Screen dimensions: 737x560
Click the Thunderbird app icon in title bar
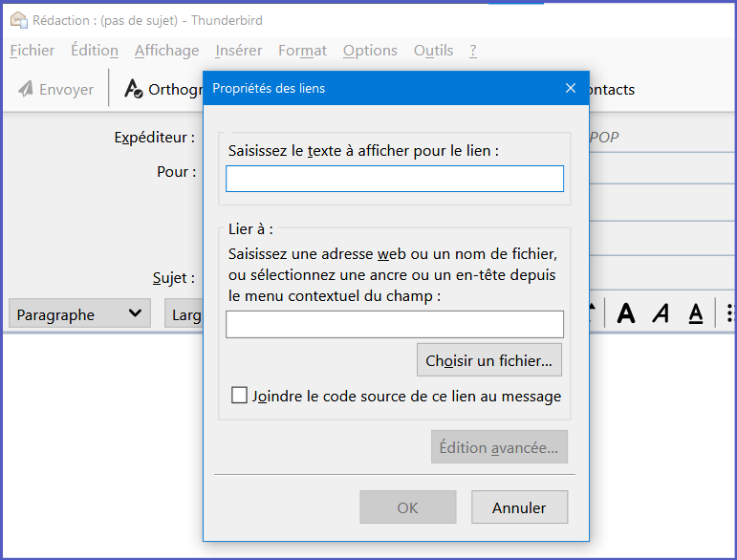coord(18,20)
